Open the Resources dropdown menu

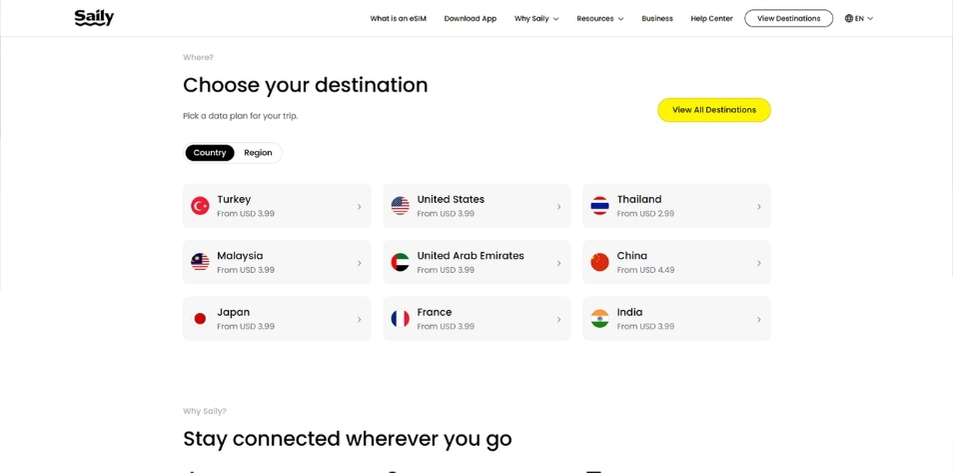point(599,18)
